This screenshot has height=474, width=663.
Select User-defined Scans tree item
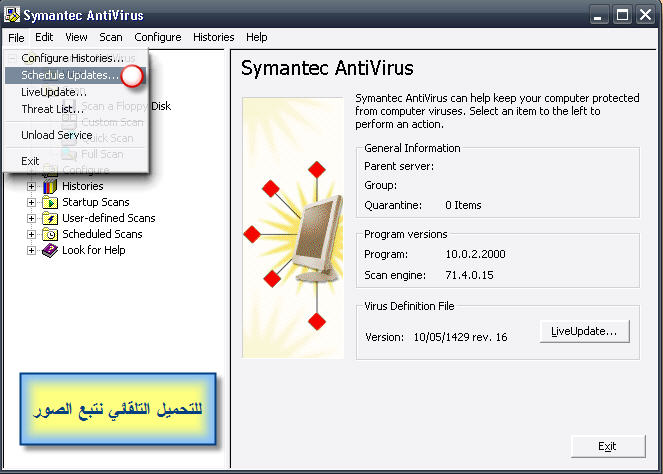tap(109, 218)
